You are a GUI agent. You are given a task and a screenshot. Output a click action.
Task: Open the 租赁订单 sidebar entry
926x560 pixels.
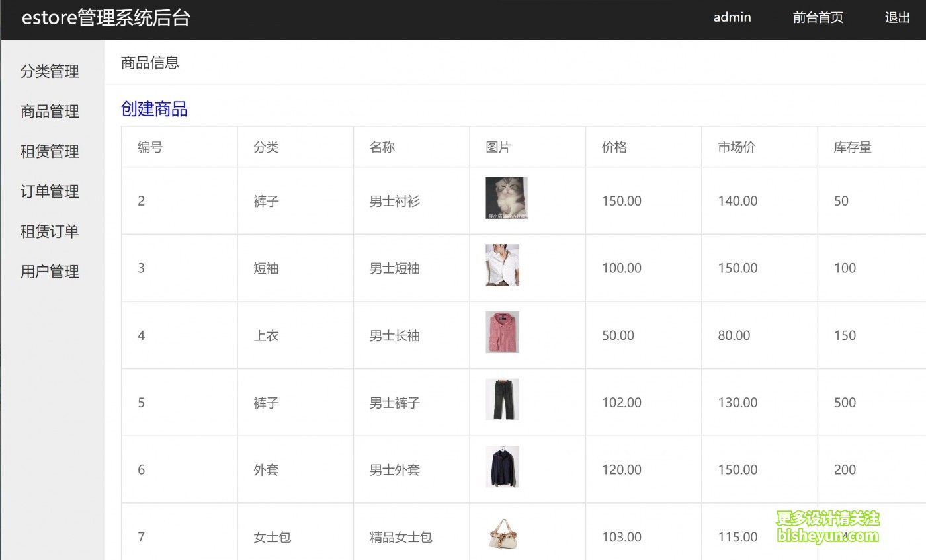[50, 231]
